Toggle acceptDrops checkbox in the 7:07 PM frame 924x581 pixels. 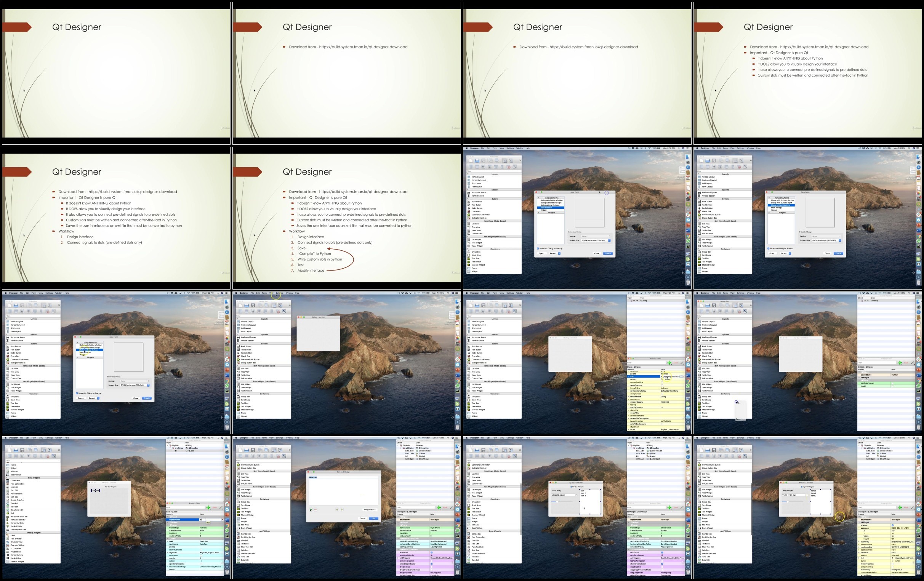click(662, 394)
